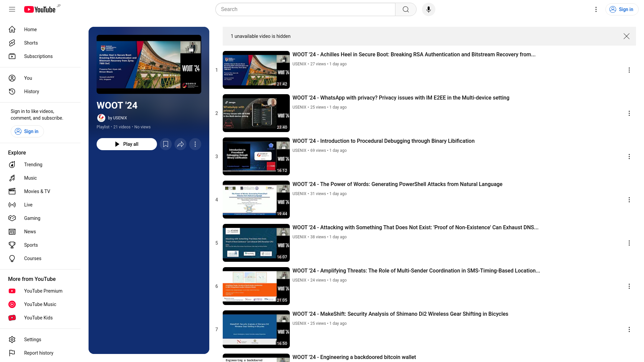The width and height of the screenshot is (644, 362).
Task: Open YouTube Music
Action: (x=40, y=304)
